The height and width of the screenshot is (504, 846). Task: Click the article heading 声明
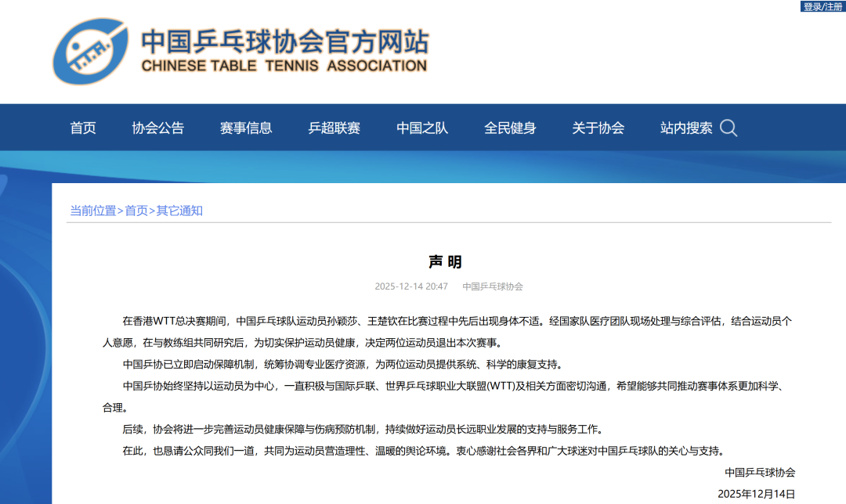pyautogui.click(x=445, y=261)
